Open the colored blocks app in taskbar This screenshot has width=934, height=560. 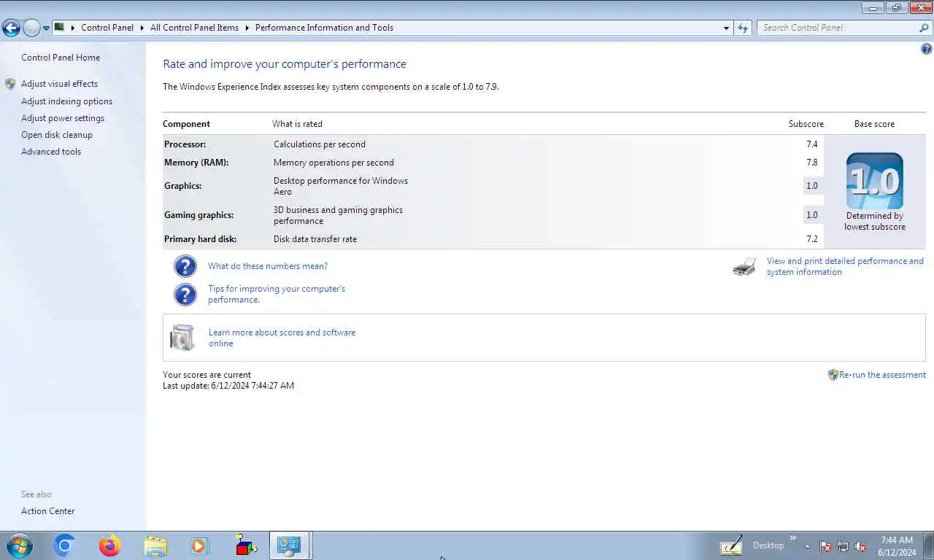coord(246,545)
